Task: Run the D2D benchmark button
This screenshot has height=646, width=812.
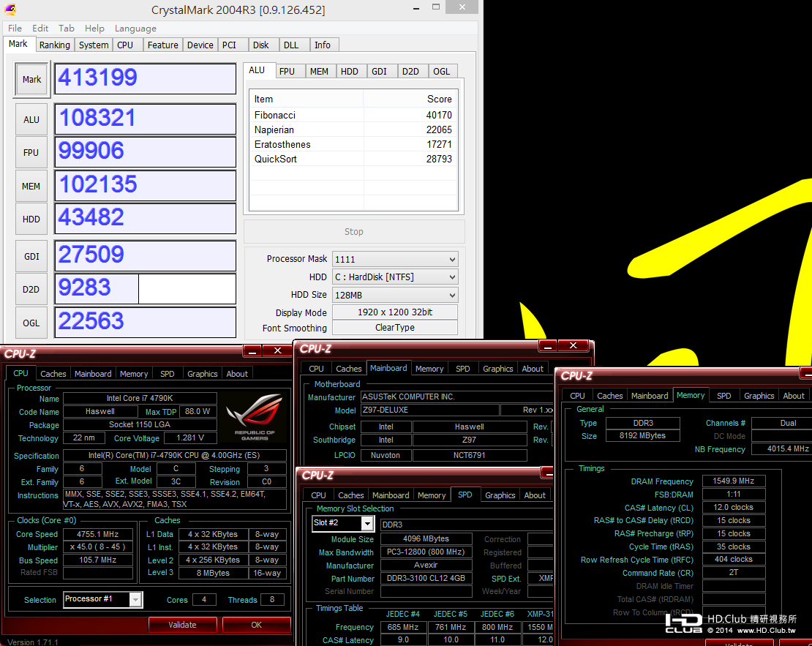Action: pos(31,290)
